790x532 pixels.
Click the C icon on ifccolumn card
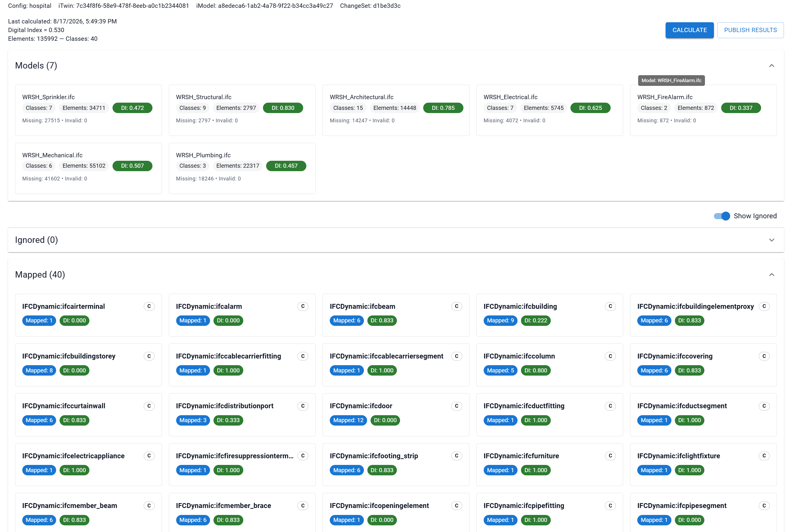pos(610,356)
